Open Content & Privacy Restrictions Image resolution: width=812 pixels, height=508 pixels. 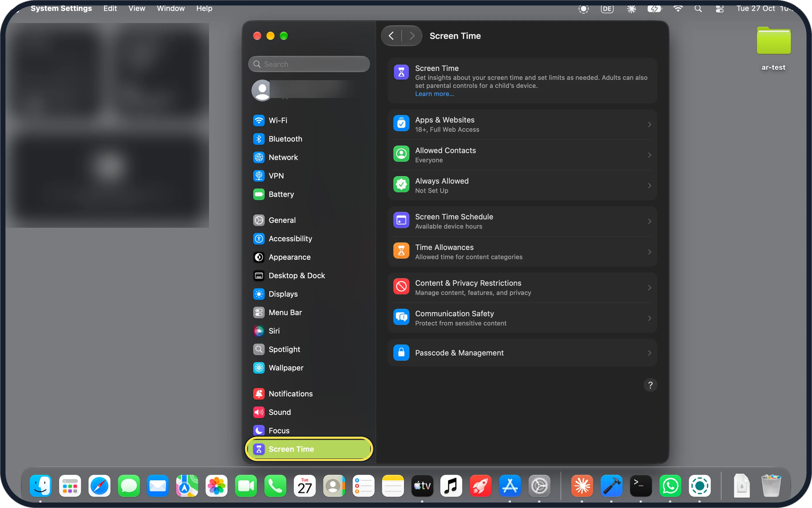click(x=522, y=288)
